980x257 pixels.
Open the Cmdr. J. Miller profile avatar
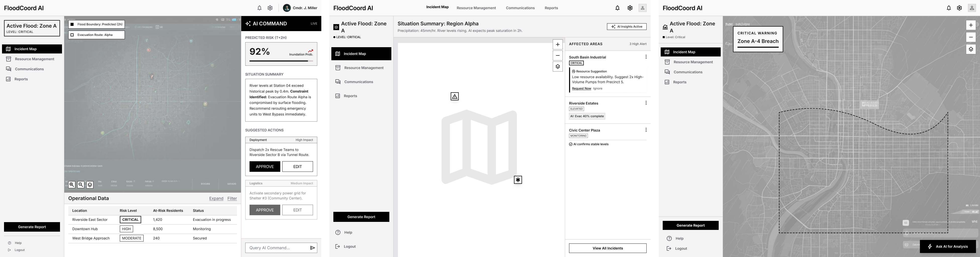tap(287, 8)
